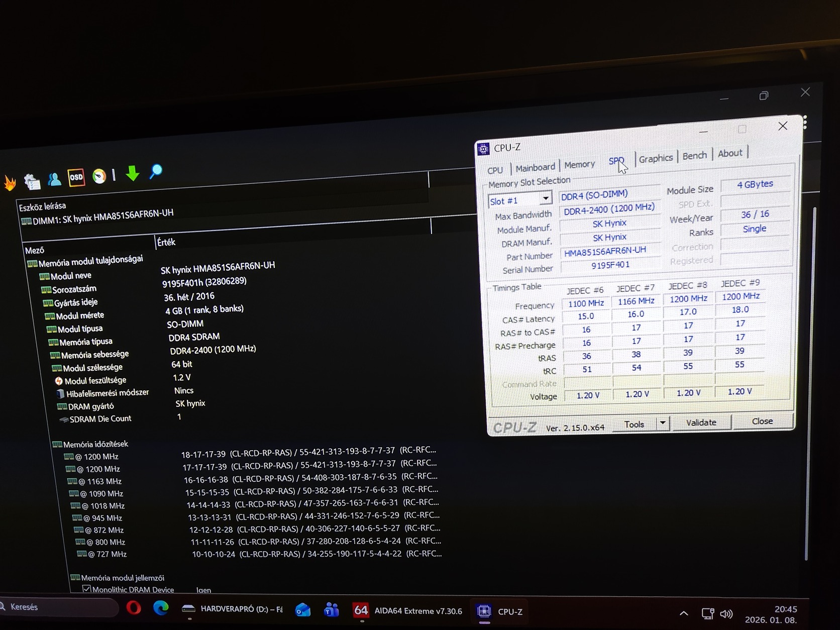Click the Close button in CPU-Z
Screen dimensions: 840x630
click(x=762, y=421)
